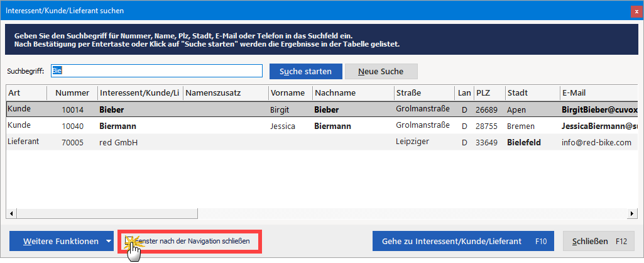Click the PLZ column header
Image resolution: width=644 pixels, height=263 pixels.
coord(489,93)
